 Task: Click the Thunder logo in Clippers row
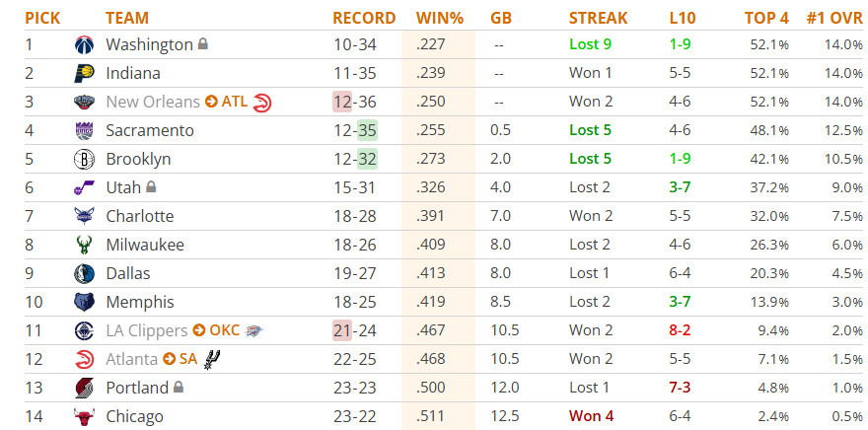(254, 331)
